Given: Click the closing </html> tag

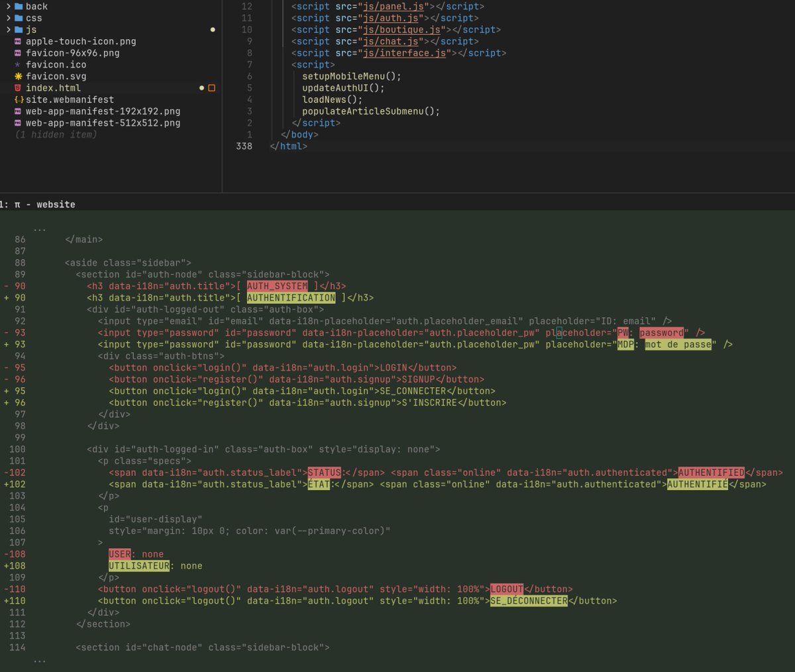Looking at the screenshot, I should pos(288,146).
